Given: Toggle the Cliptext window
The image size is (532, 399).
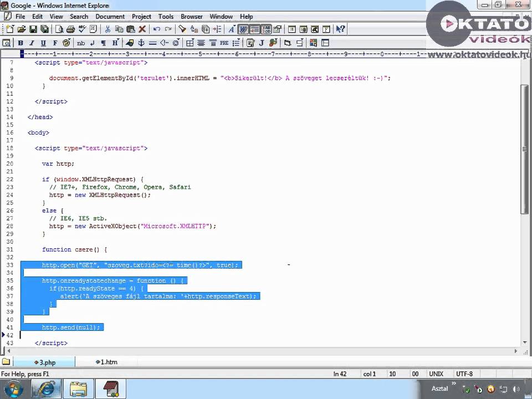Looking at the screenshot, I should (292, 29).
